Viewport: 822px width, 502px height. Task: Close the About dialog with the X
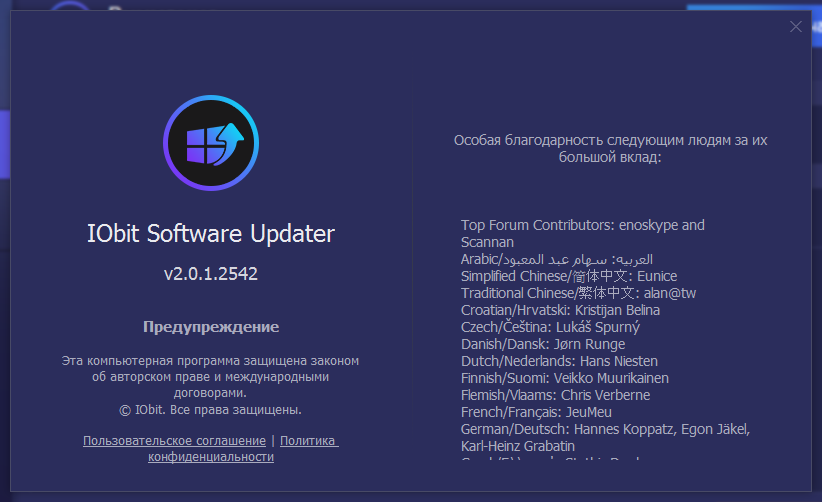click(x=795, y=27)
